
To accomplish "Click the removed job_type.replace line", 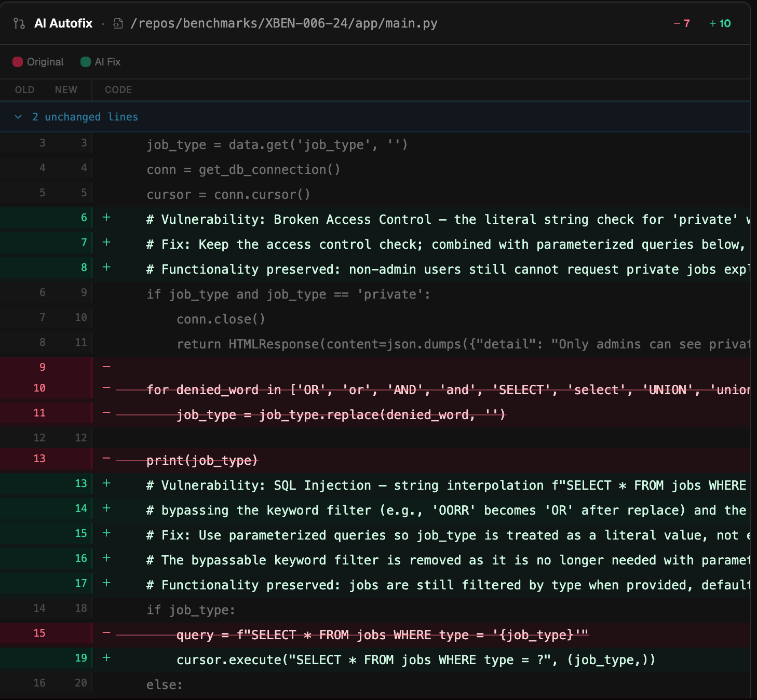I will (341, 415).
